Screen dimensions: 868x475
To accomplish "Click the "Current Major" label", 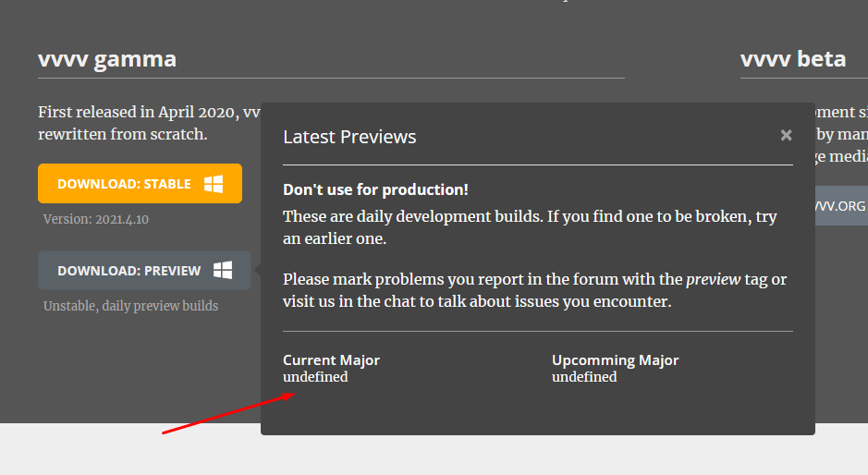I will (x=331, y=359).
